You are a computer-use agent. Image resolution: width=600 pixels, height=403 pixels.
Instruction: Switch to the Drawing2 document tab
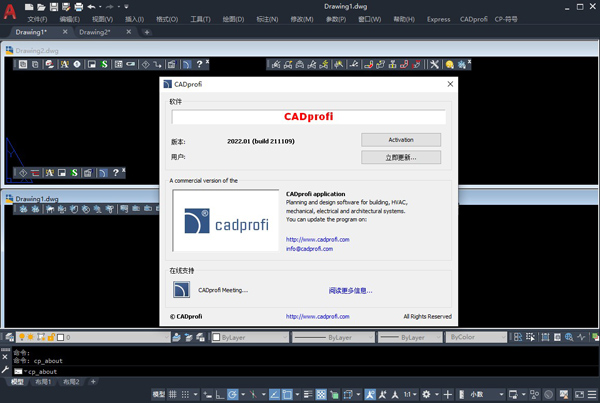tap(95, 32)
